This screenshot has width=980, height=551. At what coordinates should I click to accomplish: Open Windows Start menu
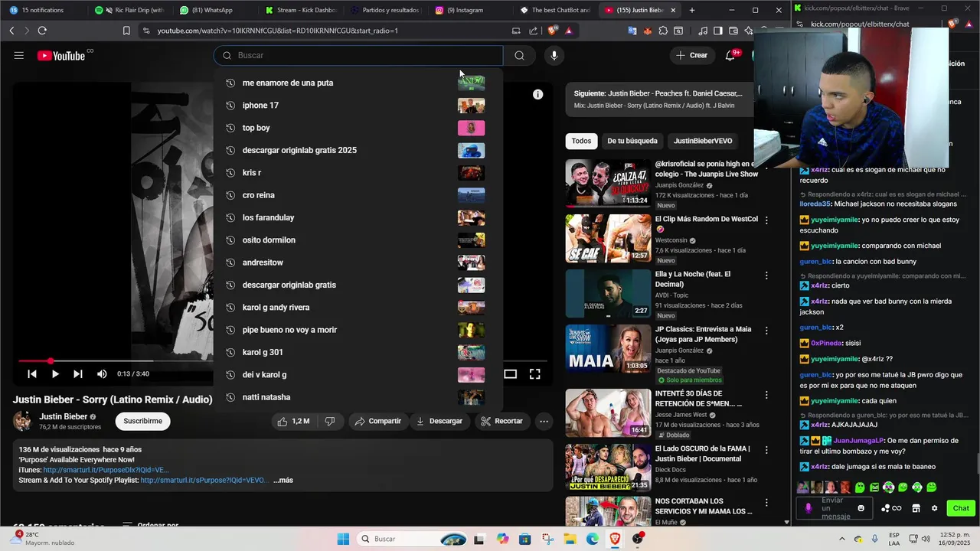pos(343,539)
